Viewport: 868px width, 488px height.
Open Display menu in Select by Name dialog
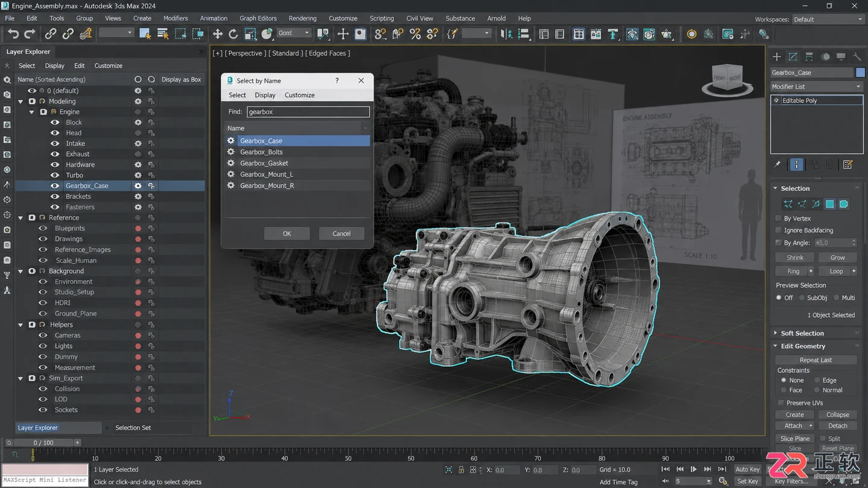coord(265,95)
